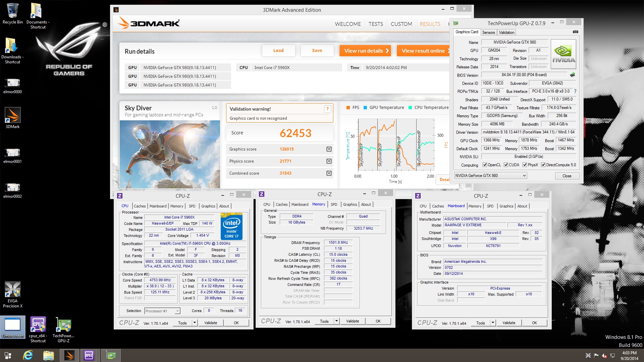Screen dimensions: 644x362
Task: Click the BIOS save chip icon in GPU-Z
Action: point(573,75)
